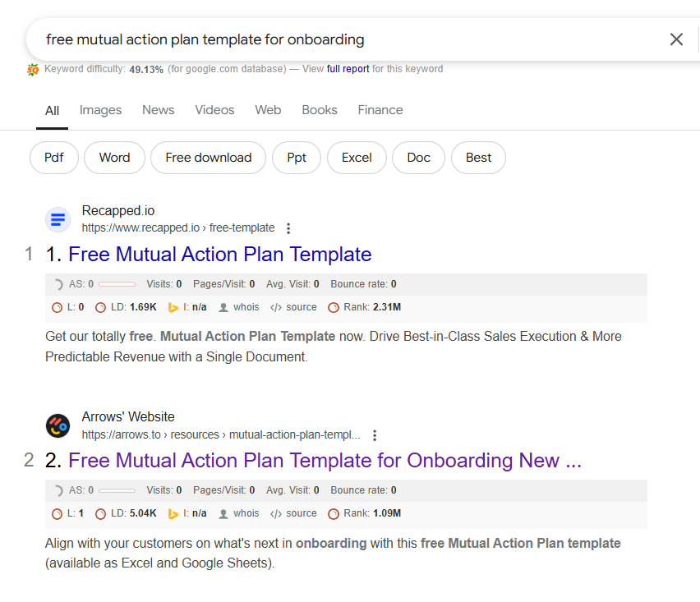Screen dimensions: 700x602
Task: Click the Bing index icon for Arrows result
Action: click(173, 514)
